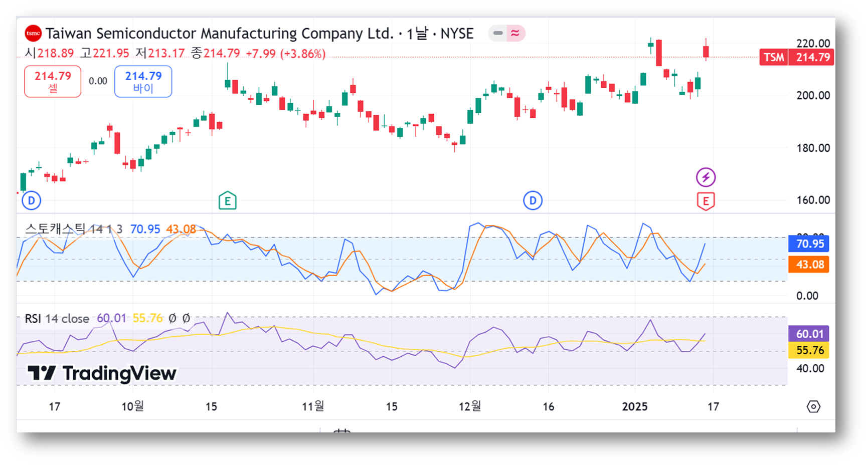Click the stochastic %D value 43.08 in legend
This screenshot has width=868, height=465.
181,229
